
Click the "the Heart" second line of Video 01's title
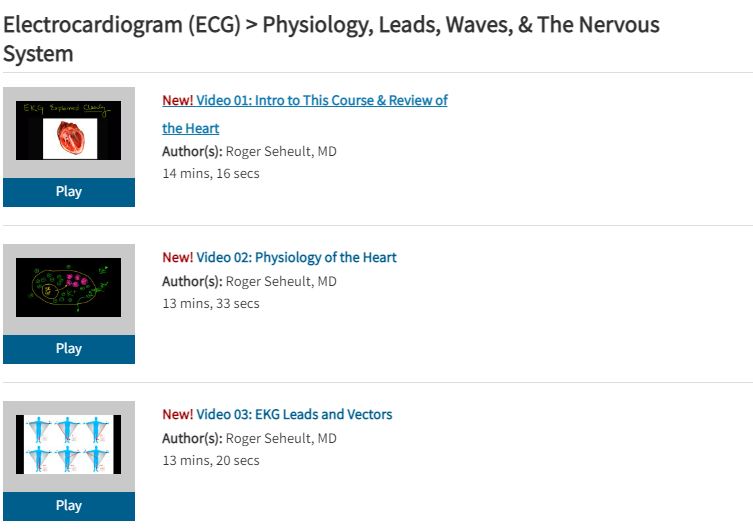(191, 128)
